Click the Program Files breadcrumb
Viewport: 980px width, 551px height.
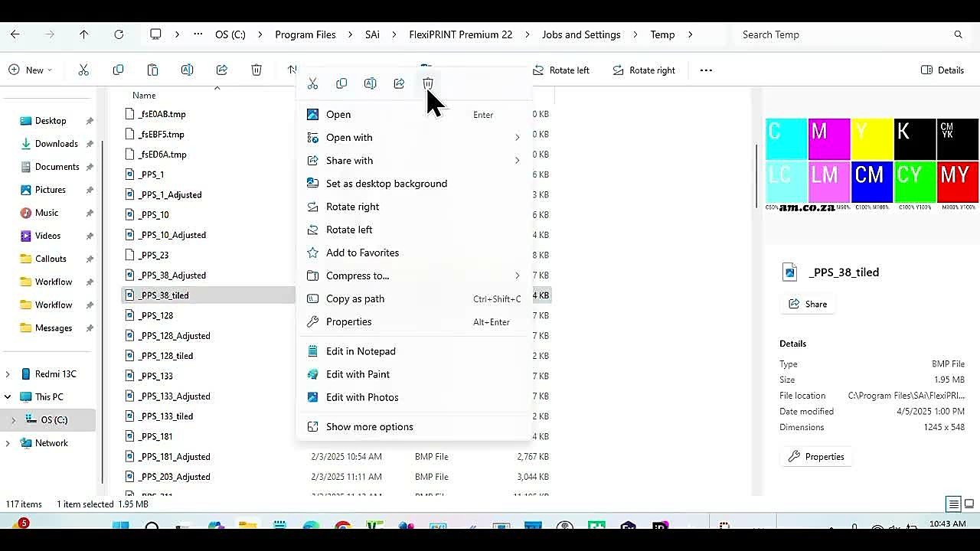point(305,34)
